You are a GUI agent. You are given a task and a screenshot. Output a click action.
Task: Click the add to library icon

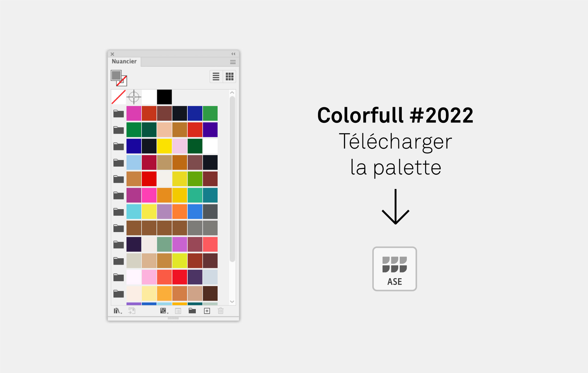coord(132,311)
